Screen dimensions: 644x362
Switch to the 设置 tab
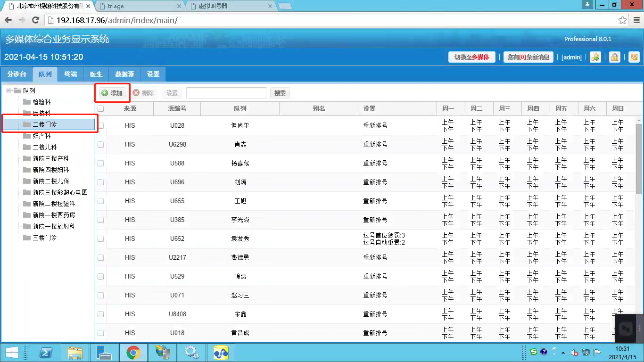click(153, 74)
